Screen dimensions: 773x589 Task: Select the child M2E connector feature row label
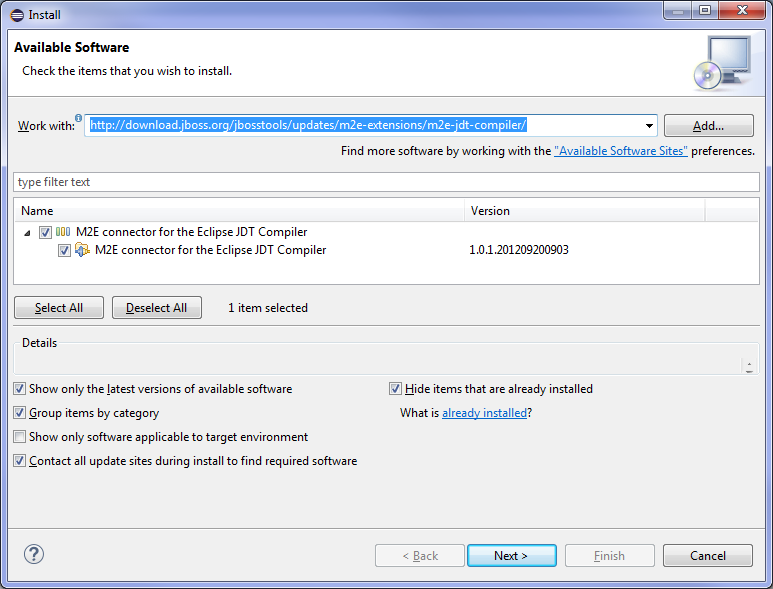point(211,250)
